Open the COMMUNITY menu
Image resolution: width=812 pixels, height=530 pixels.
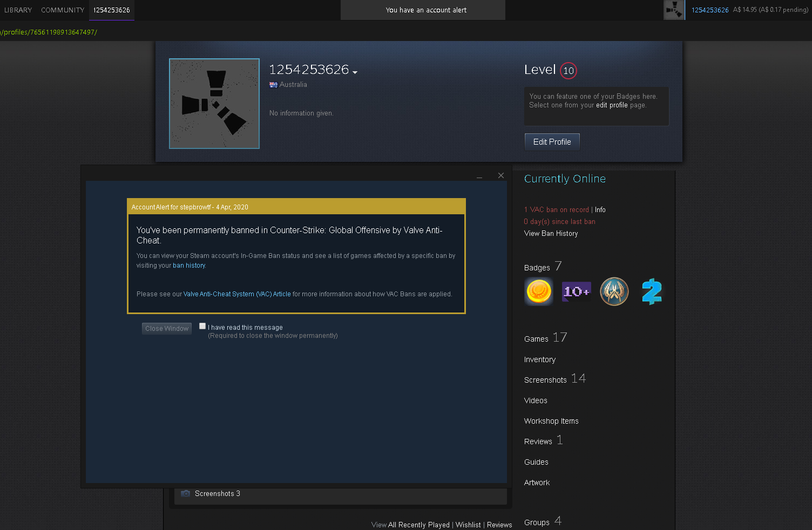coord(63,10)
